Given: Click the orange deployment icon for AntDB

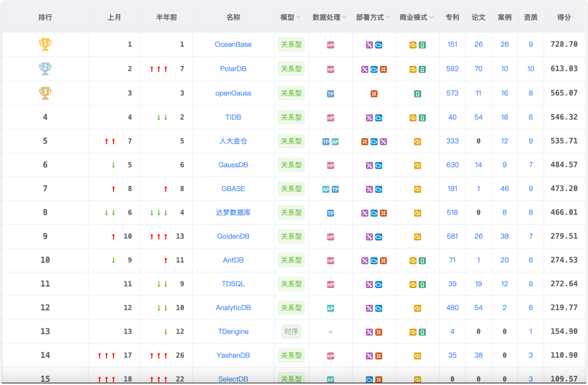Looking at the screenshot, I should click(383, 260).
